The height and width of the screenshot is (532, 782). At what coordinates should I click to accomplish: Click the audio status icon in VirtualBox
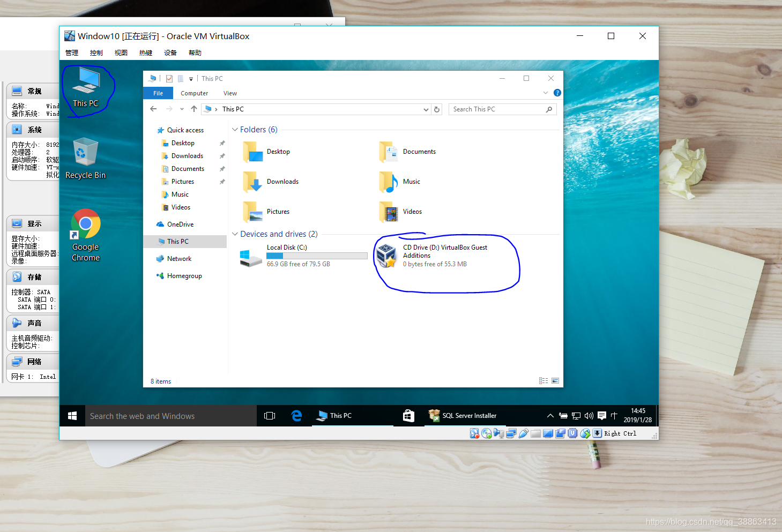click(499, 433)
